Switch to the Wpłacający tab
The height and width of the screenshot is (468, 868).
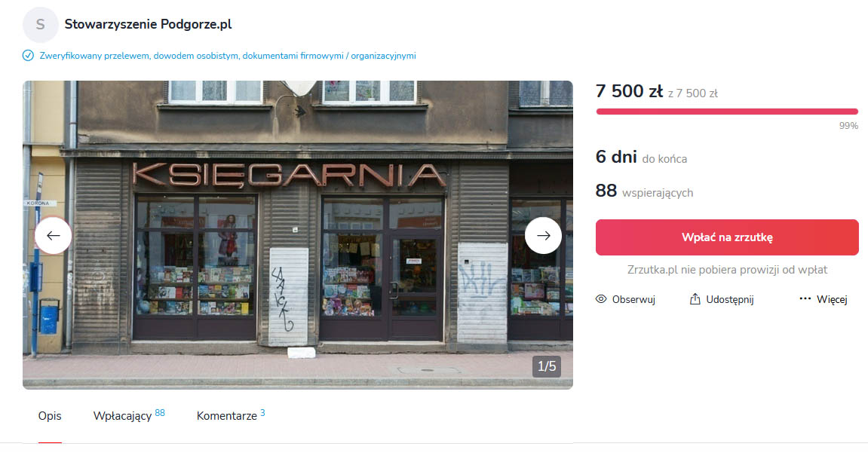[x=129, y=415]
